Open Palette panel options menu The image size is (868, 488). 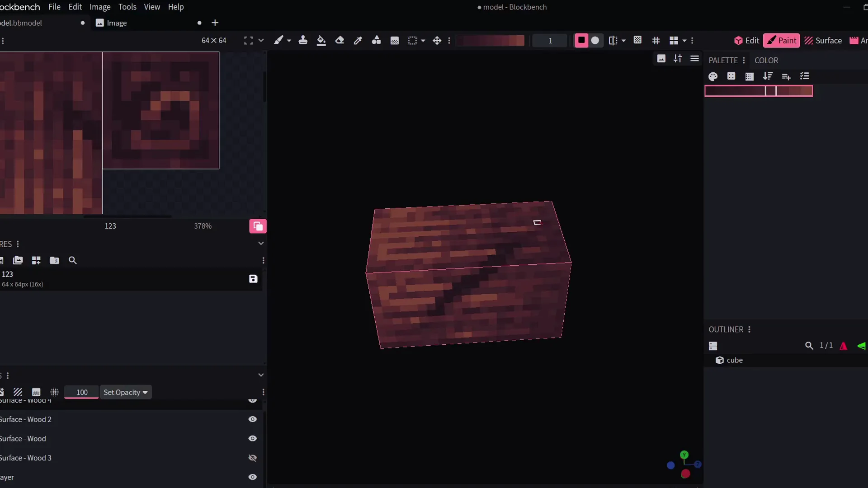pos(744,60)
